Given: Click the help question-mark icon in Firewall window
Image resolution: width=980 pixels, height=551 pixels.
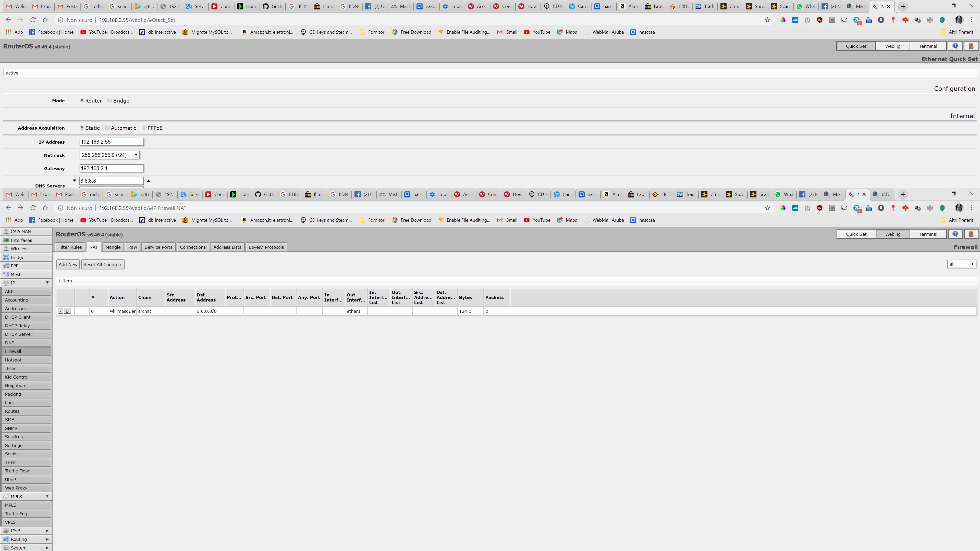Looking at the screenshot, I should [x=955, y=234].
